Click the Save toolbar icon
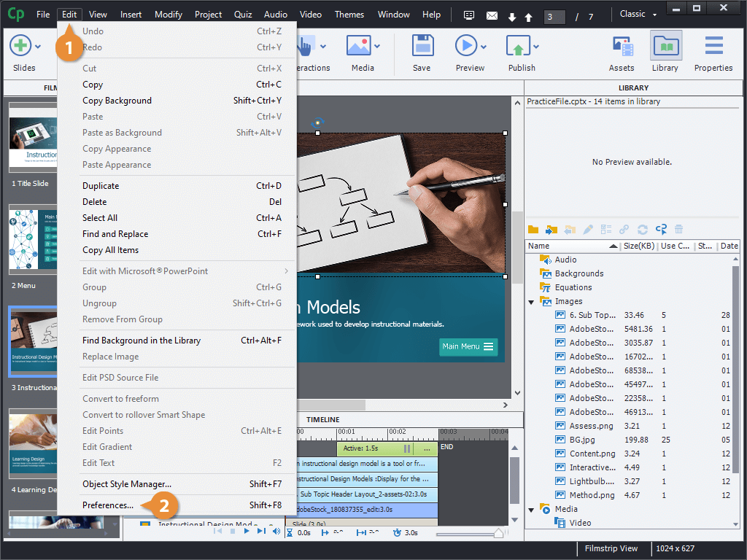 (x=422, y=46)
